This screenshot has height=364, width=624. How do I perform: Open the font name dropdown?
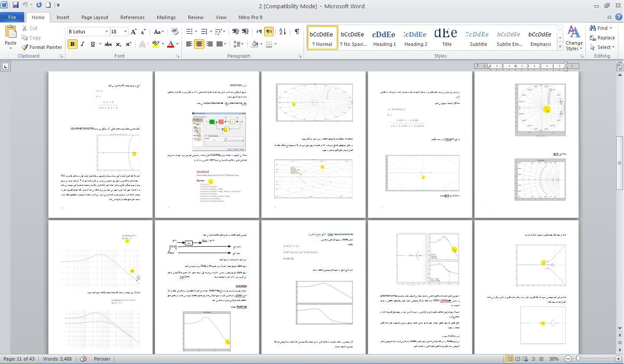point(107,32)
